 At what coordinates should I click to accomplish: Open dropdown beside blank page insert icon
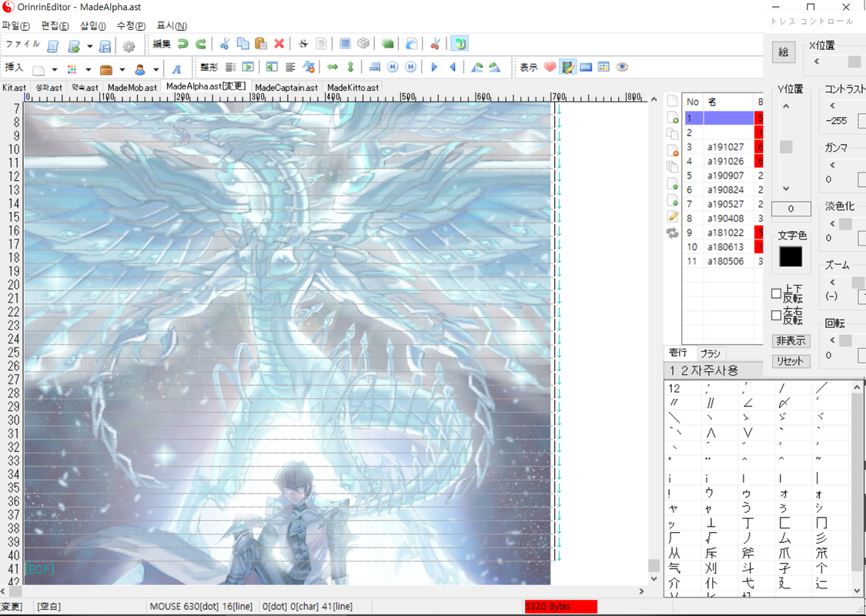click(x=54, y=69)
